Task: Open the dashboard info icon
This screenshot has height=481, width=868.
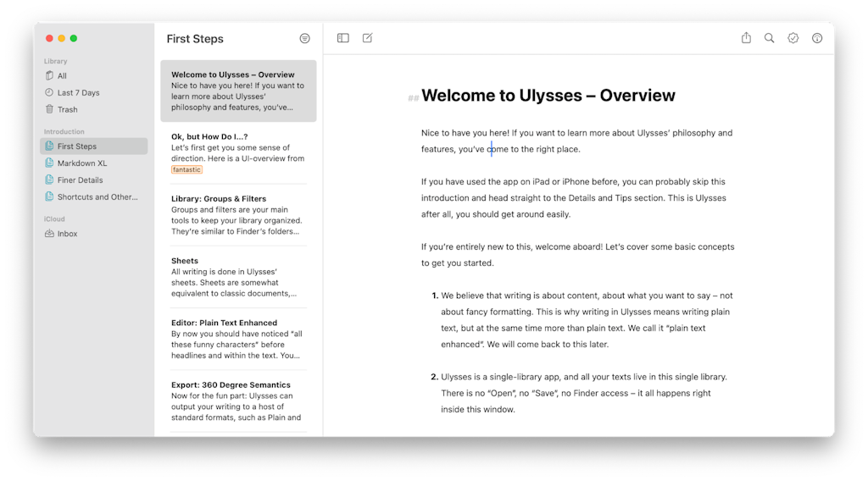Action: 817,38
